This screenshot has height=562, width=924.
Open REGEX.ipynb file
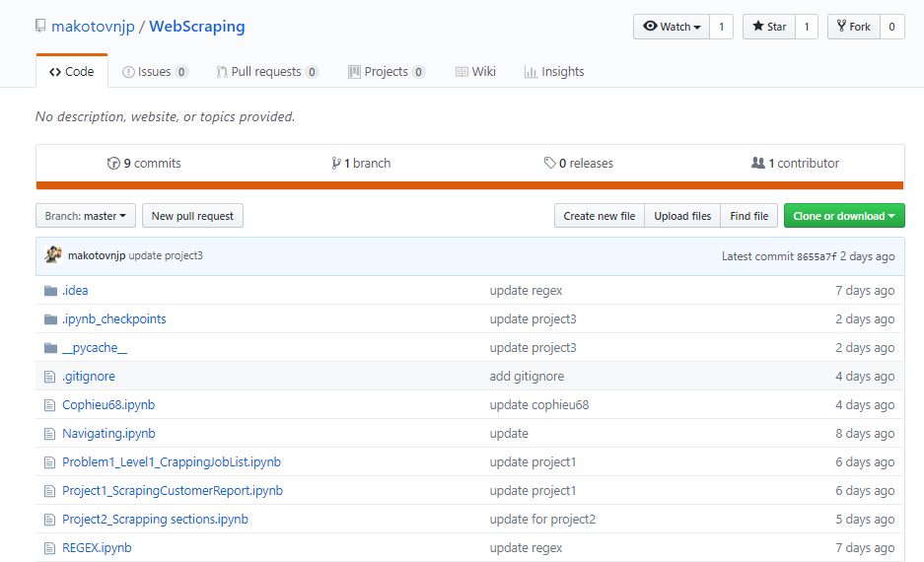tap(97, 548)
